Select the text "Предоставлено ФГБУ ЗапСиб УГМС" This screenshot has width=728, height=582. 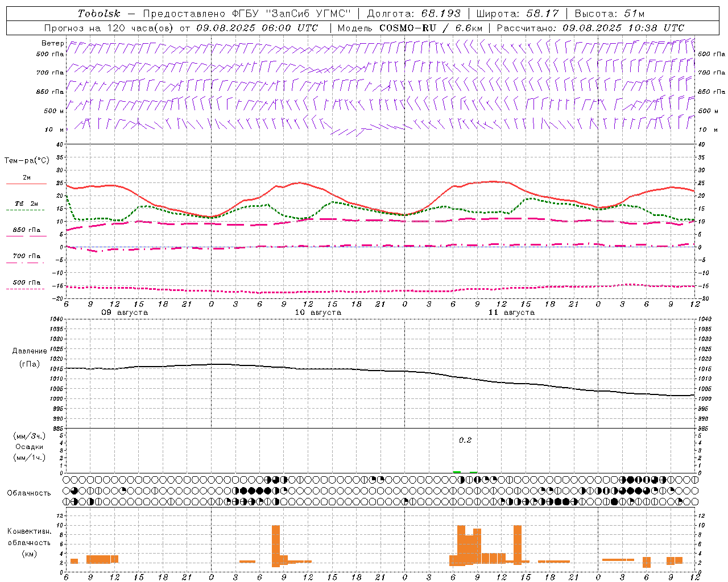click(x=247, y=14)
